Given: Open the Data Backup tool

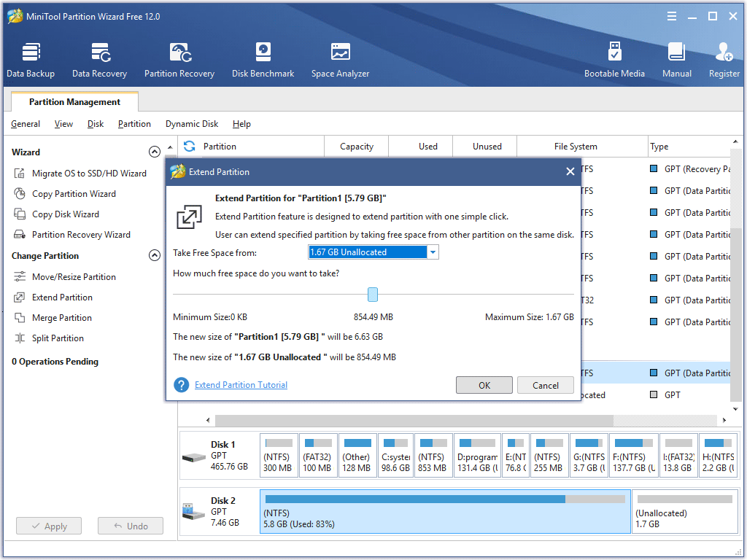Looking at the screenshot, I should point(31,60).
